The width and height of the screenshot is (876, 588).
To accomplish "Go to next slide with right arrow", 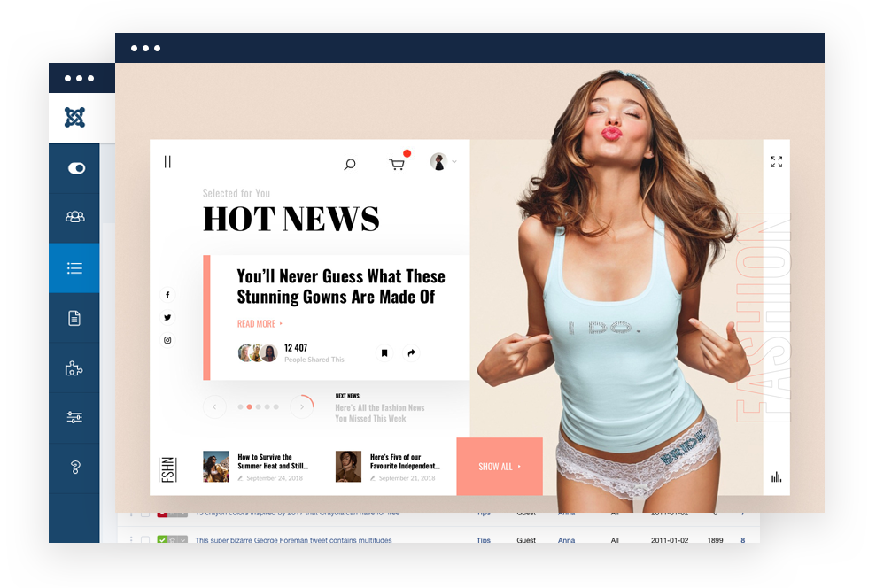I will pyautogui.click(x=302, y=407).
